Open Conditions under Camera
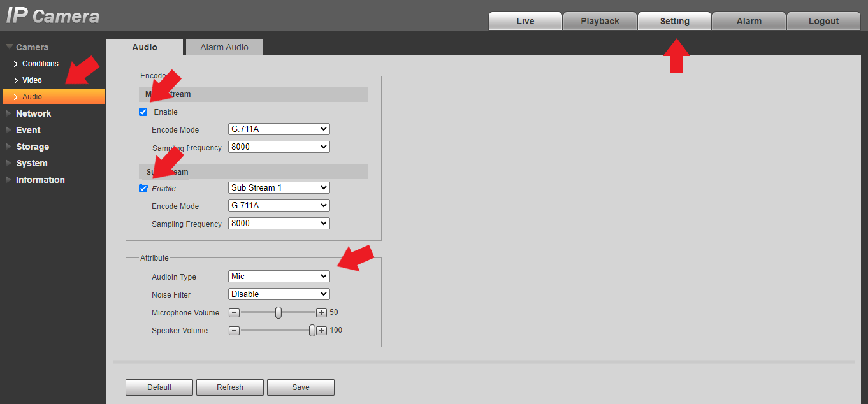868x404 pixels. click(40, 64)
